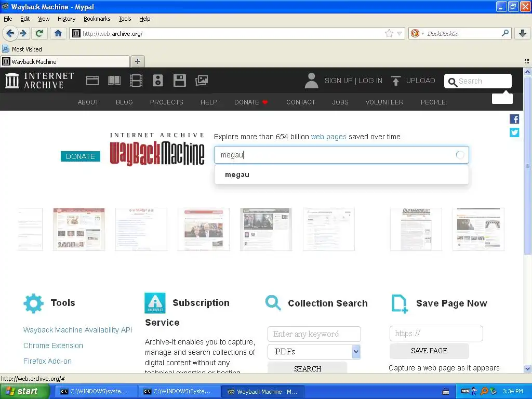
Task: Go forward with the forward arrow
Action: (23, 33)
